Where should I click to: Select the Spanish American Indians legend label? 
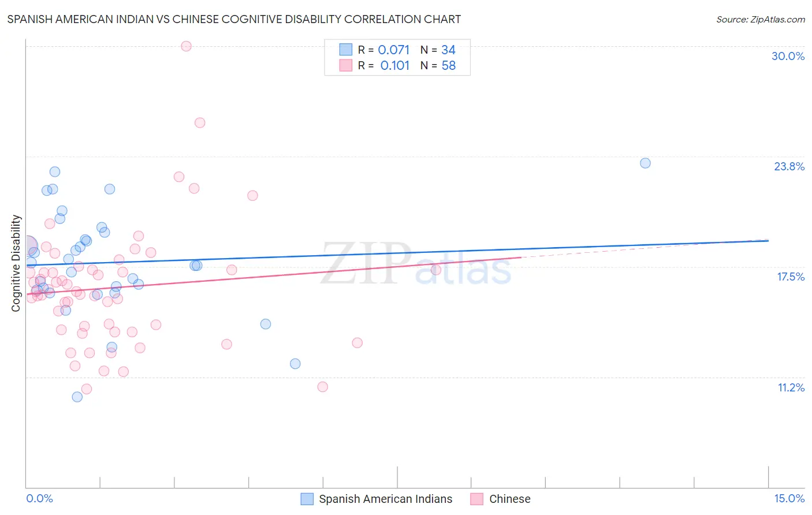[x=386, y=499]
